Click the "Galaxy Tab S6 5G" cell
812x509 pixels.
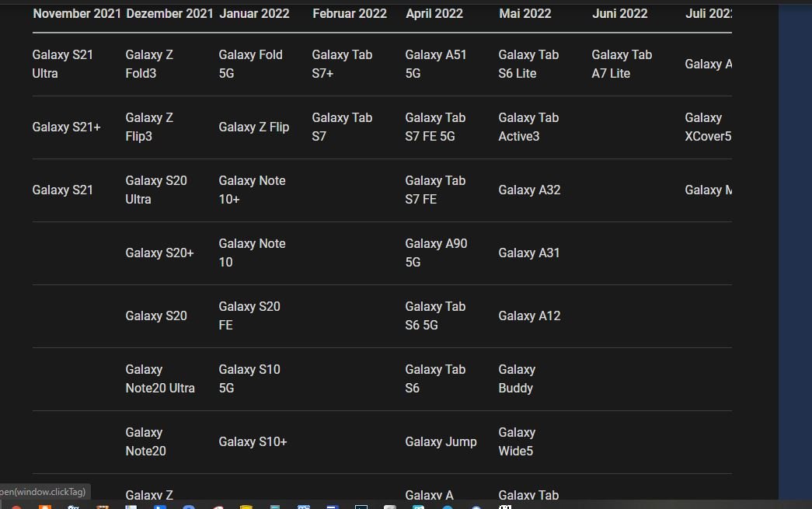click(x=435, y=316)
